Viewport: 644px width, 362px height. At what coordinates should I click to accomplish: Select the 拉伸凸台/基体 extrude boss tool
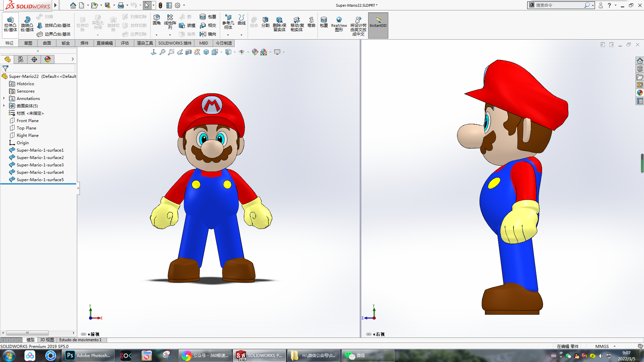(10, 24)
